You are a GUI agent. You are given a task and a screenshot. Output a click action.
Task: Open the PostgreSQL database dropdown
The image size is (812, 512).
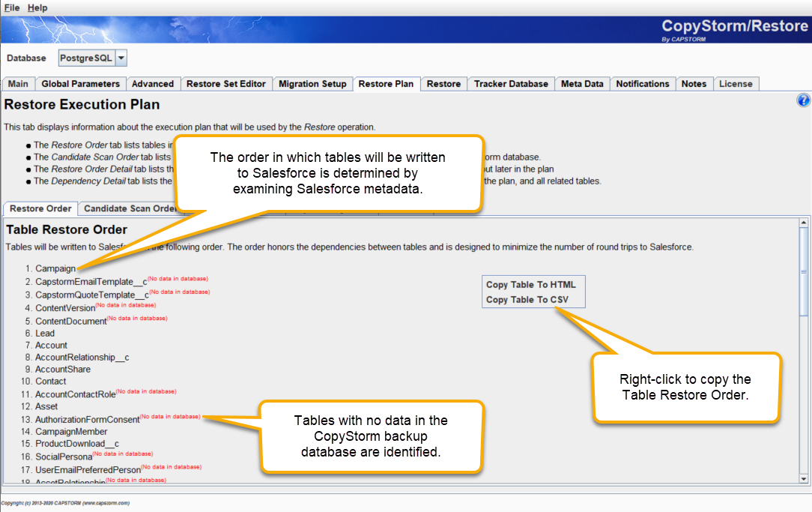click(120, 57)
